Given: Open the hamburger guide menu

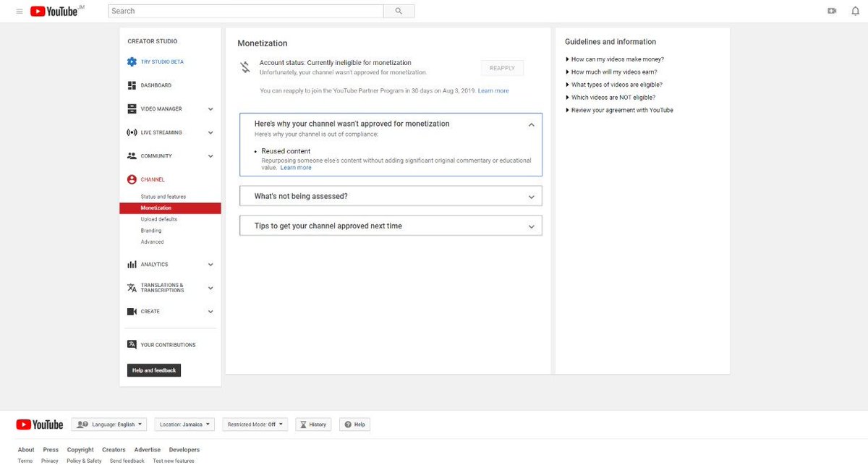Looking at the screenshot, I should (x=20, y=11).
